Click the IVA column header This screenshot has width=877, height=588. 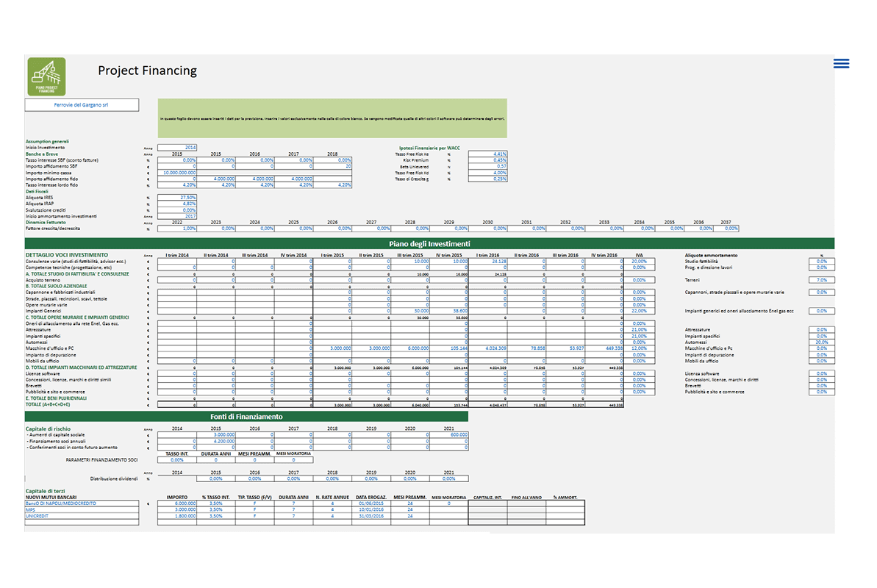pos(639,255)
